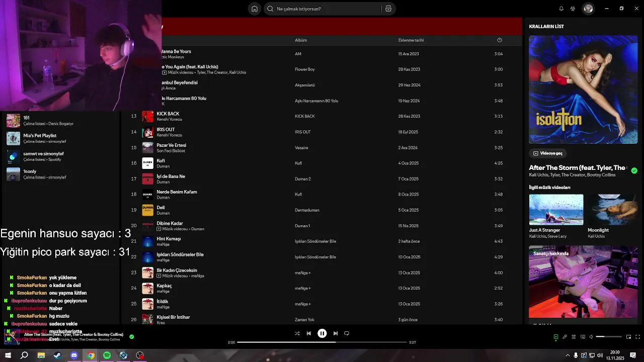The width and height of the screenshot is (644, 362).
Task: Toggle shuffle playback
Action: 297,333
